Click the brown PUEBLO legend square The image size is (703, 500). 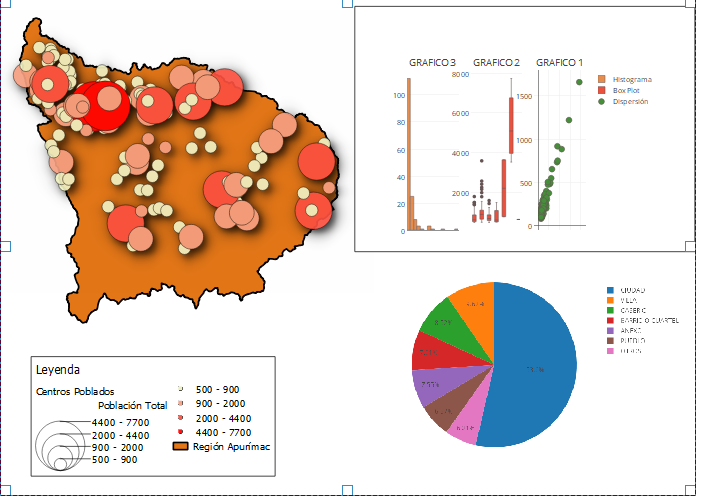(x=609, y=342)
